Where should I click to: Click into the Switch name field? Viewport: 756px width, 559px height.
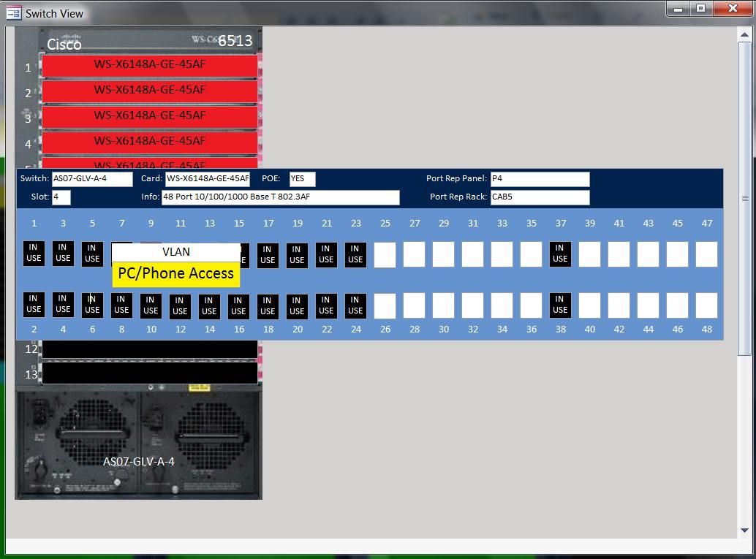click(x=92, y=179)
